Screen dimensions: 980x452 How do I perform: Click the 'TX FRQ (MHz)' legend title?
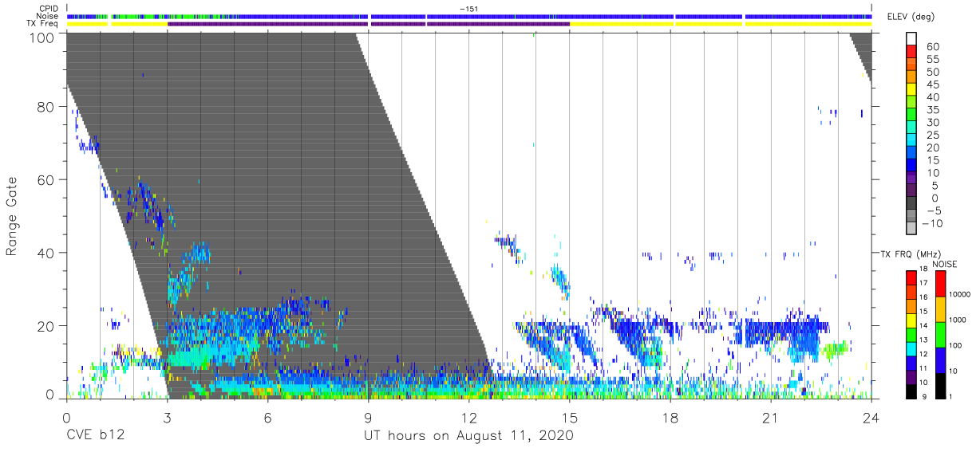click(x=911, y=254)
